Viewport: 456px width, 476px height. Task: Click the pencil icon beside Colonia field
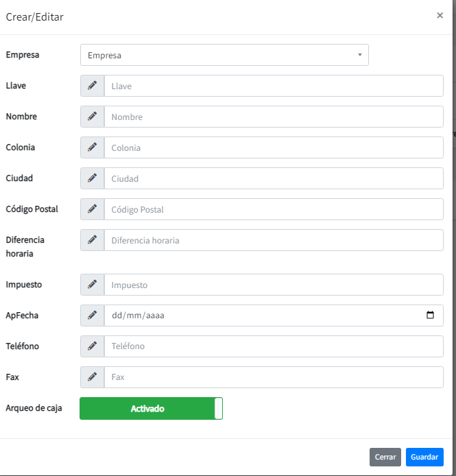point(92,147)
